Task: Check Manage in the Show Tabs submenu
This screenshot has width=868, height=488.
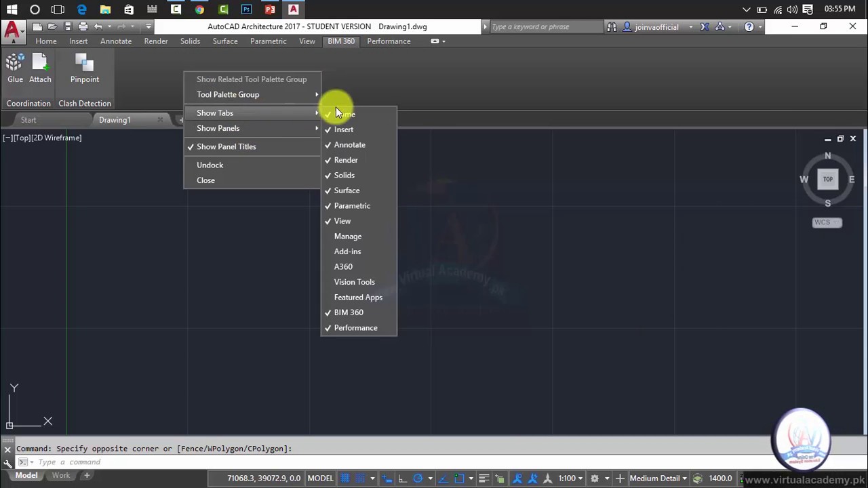Action: click(x=359, y=237)
